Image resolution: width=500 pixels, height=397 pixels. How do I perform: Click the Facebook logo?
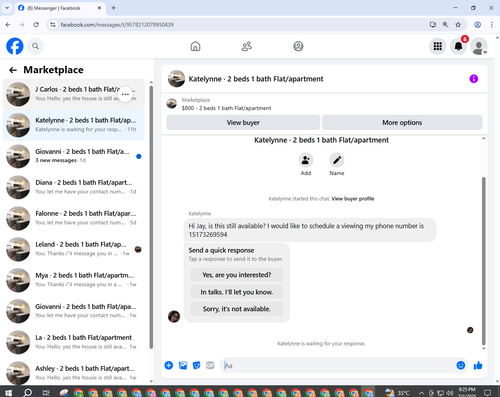tap(15, 46)
